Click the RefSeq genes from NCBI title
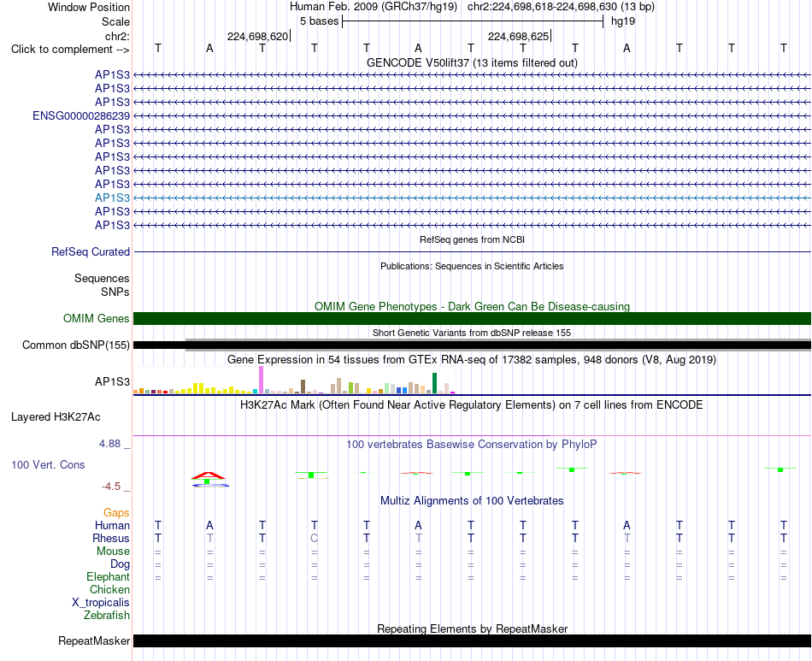812x661 pixels. (472, 239)
